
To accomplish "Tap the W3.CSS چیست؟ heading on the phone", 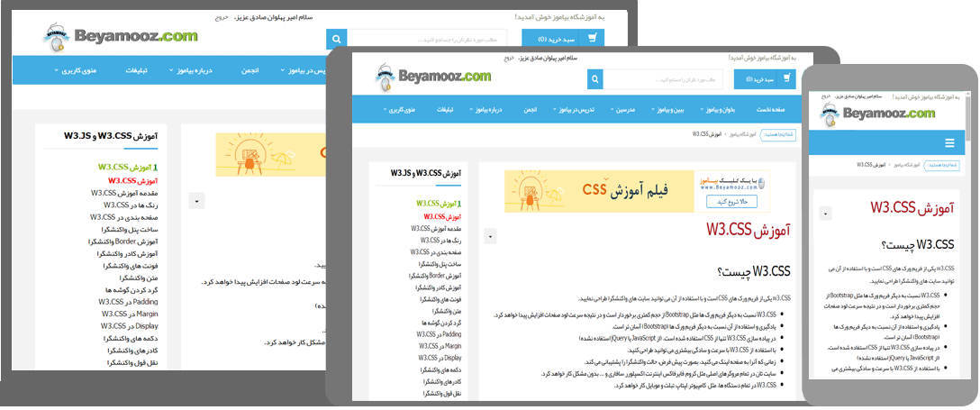I will (x=918, y=245).
